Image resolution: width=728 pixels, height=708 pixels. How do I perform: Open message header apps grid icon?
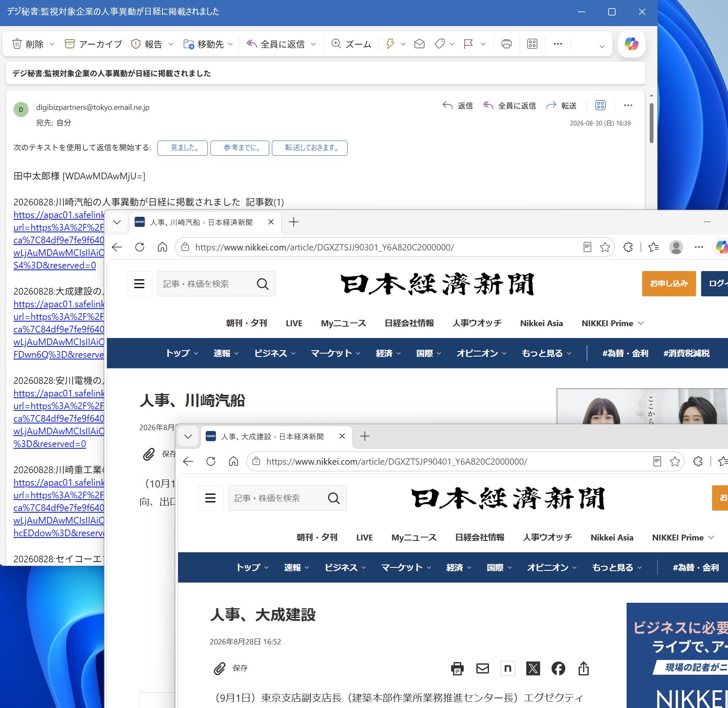pos(600,105)
